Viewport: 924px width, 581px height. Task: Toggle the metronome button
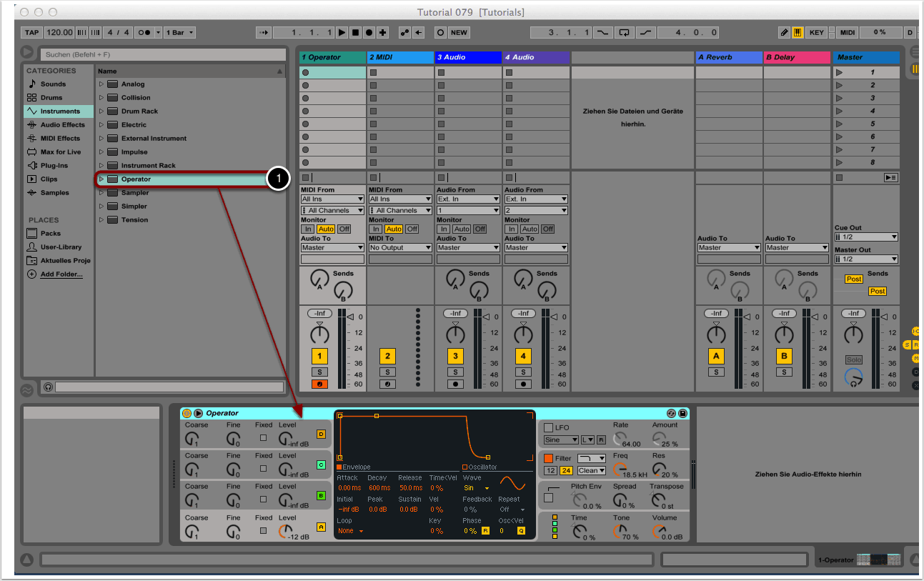tap(146, 32)
